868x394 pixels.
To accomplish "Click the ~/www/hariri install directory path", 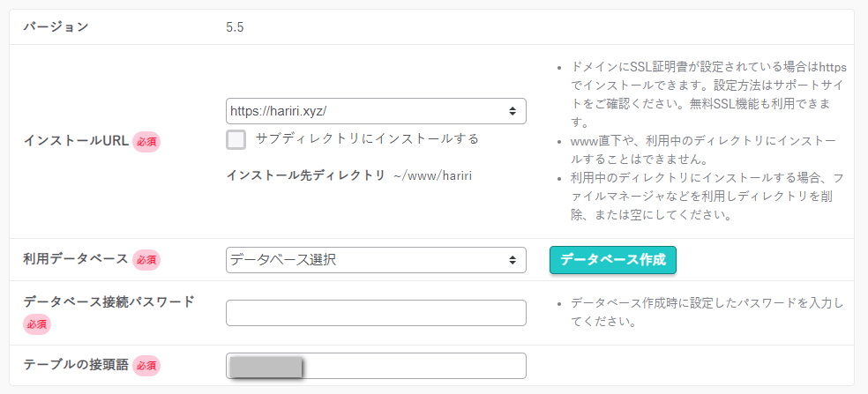I will coord(433,176).
